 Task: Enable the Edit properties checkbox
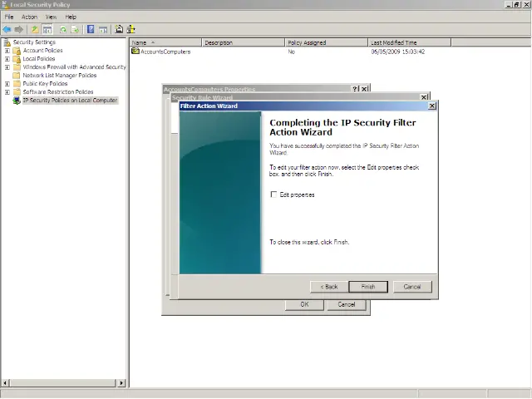pyautogui.click(x=273, y=195)
